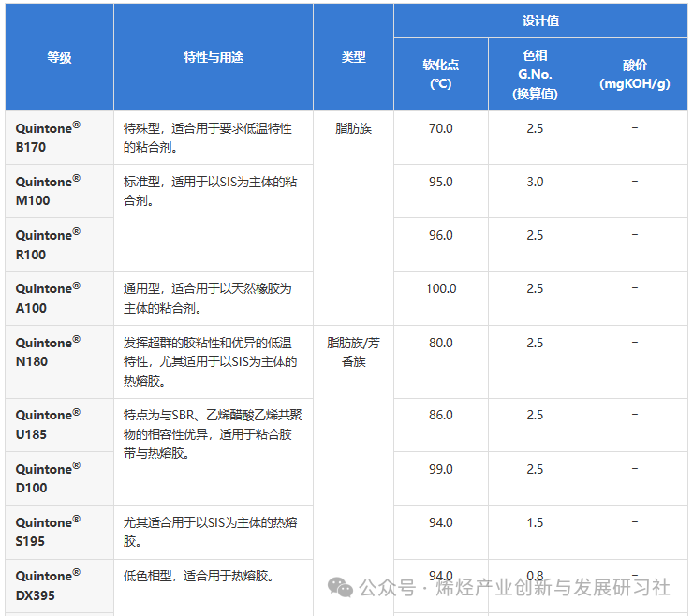
Task: Select the Quintone D100 grade cell
Action: tap(59, 478)
